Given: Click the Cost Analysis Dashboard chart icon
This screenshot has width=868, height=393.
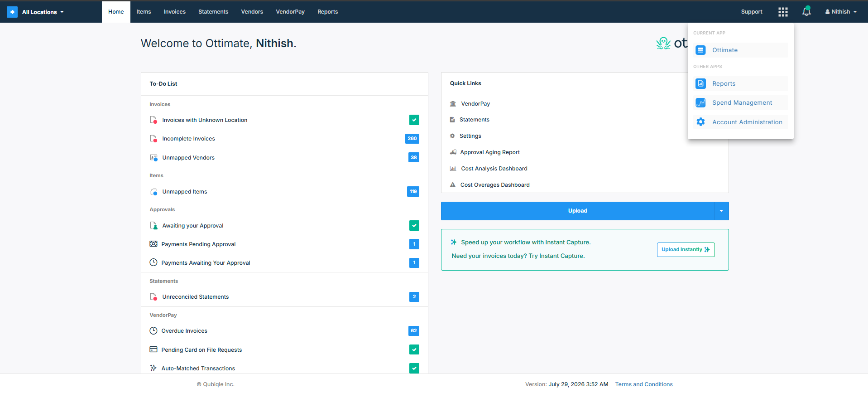Looking at the screenshot, I should (453, 169).
